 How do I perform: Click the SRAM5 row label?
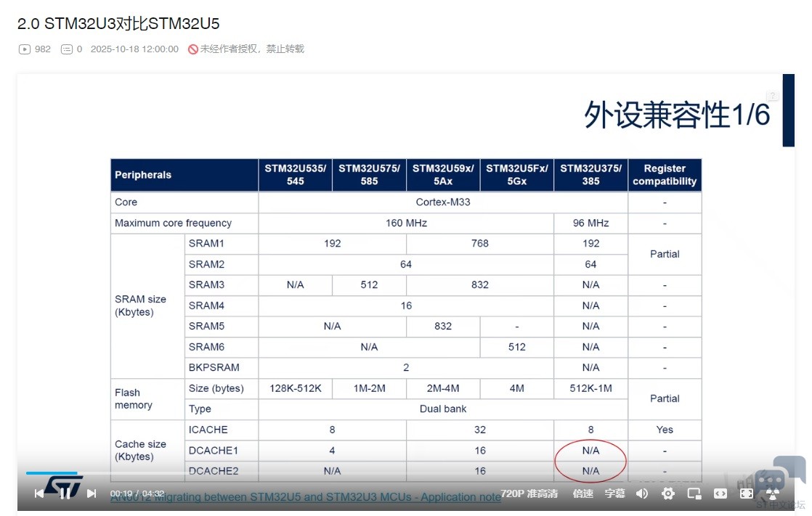click(x=206, y=327)
